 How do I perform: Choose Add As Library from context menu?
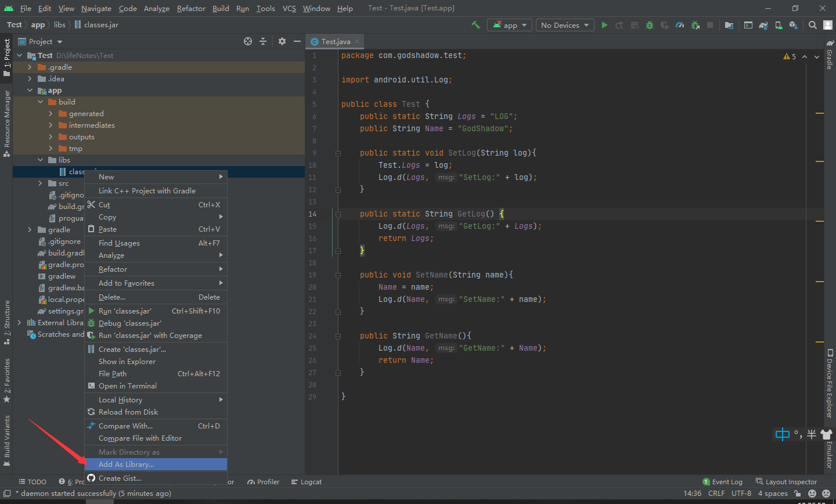(x=156, y=465)
